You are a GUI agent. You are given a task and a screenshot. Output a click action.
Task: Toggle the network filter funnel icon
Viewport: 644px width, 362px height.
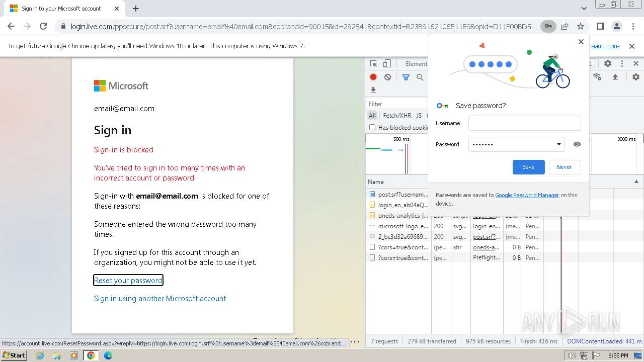click(x=406, y=77)
